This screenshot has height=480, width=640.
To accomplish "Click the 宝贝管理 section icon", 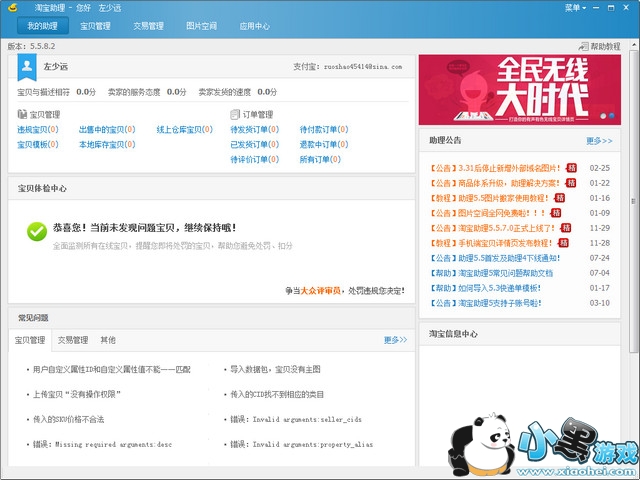I will coord(22,115).
